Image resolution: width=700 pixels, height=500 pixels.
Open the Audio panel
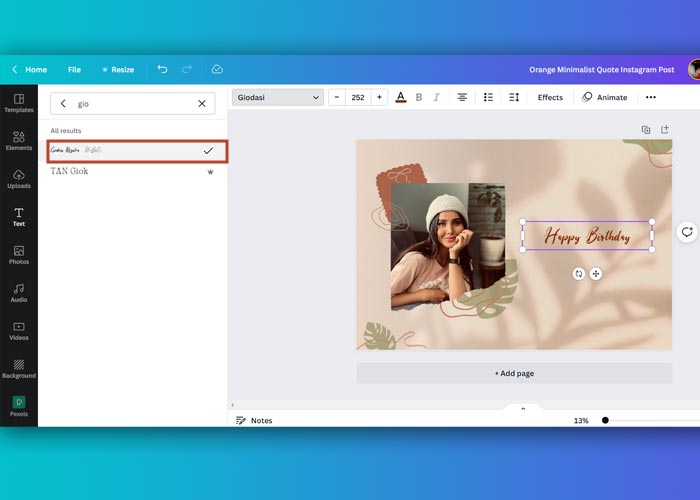click(x=19, y=293)
